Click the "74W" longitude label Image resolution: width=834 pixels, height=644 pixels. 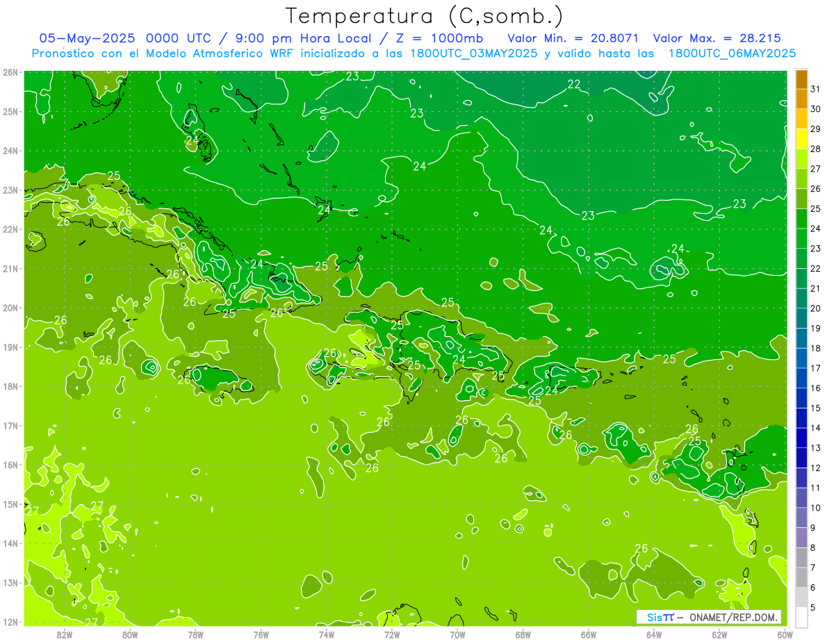tap(327, 634)
